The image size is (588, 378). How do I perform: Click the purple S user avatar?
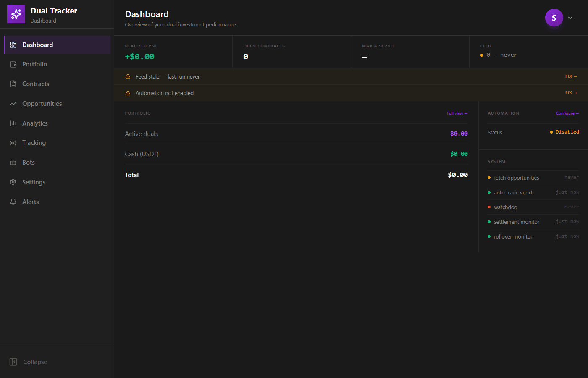(x=554, y=18)
